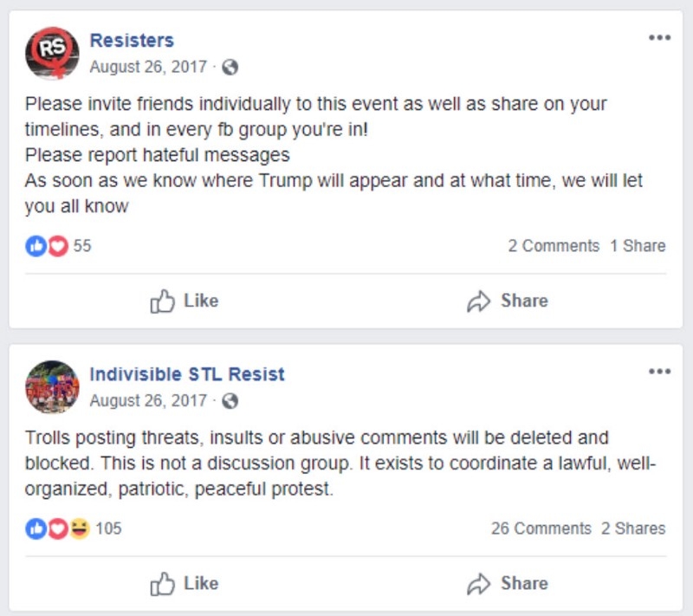Click the Resisters page name link
The width and height of the screenshot is (693, 616).
(x=132, y=40)
